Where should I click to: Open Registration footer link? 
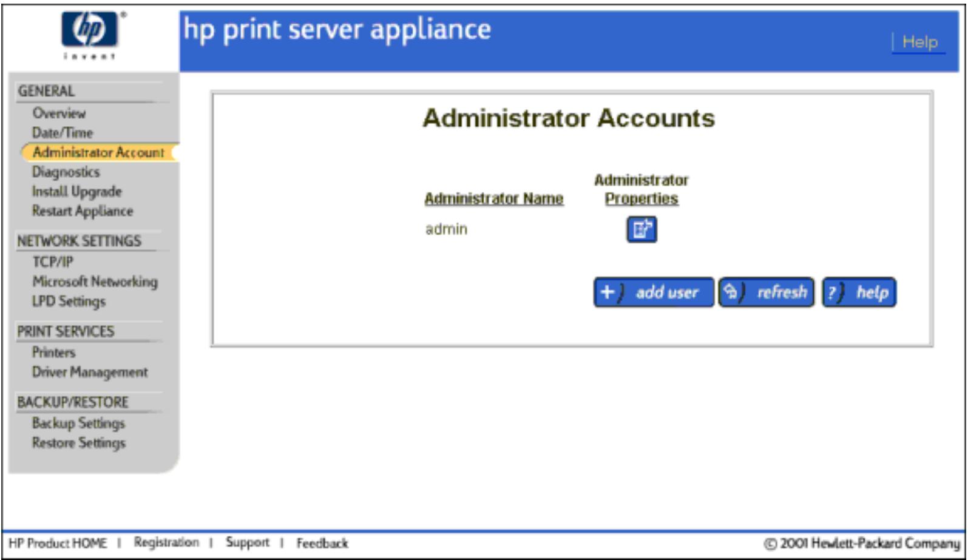[166, 542]
